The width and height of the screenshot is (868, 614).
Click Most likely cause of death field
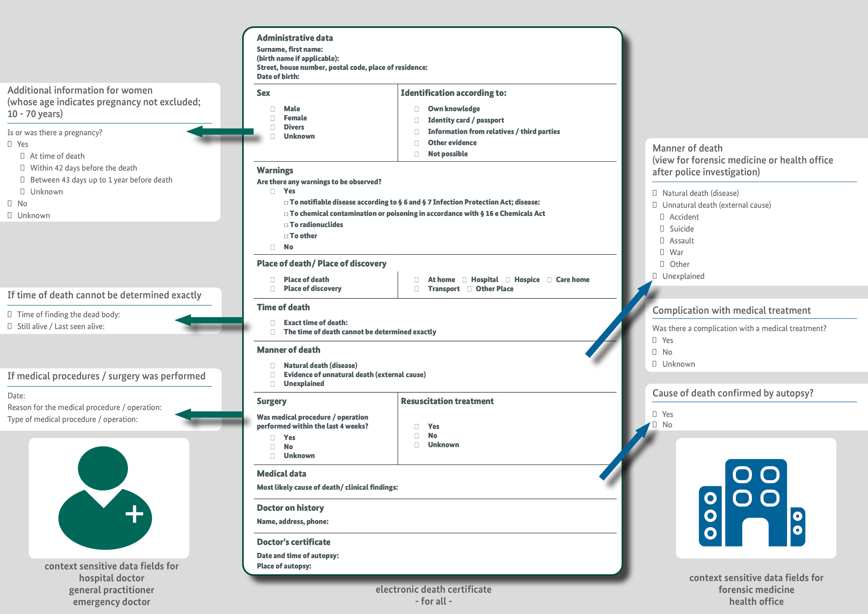point(327,487)
